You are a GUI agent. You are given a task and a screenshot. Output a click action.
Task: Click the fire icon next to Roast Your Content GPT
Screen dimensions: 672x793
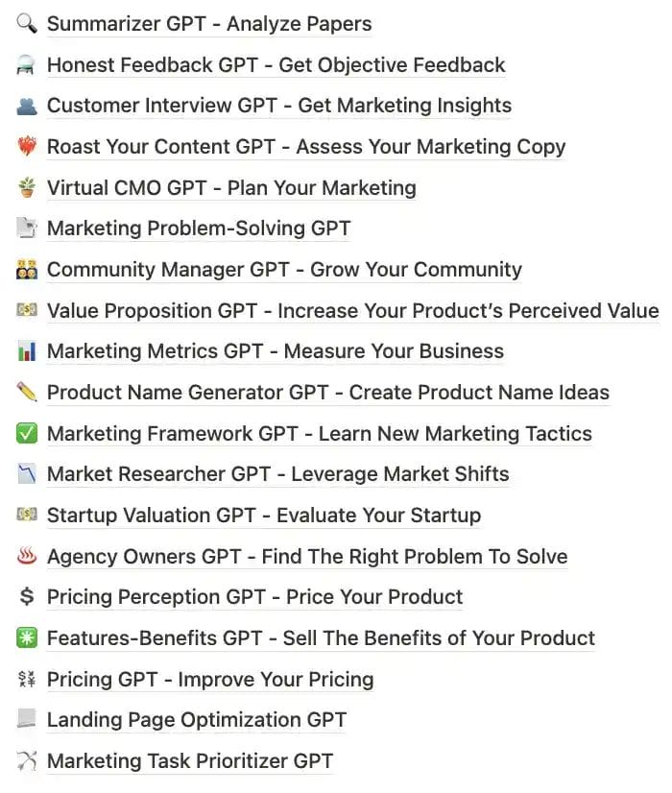coord(26,146)
